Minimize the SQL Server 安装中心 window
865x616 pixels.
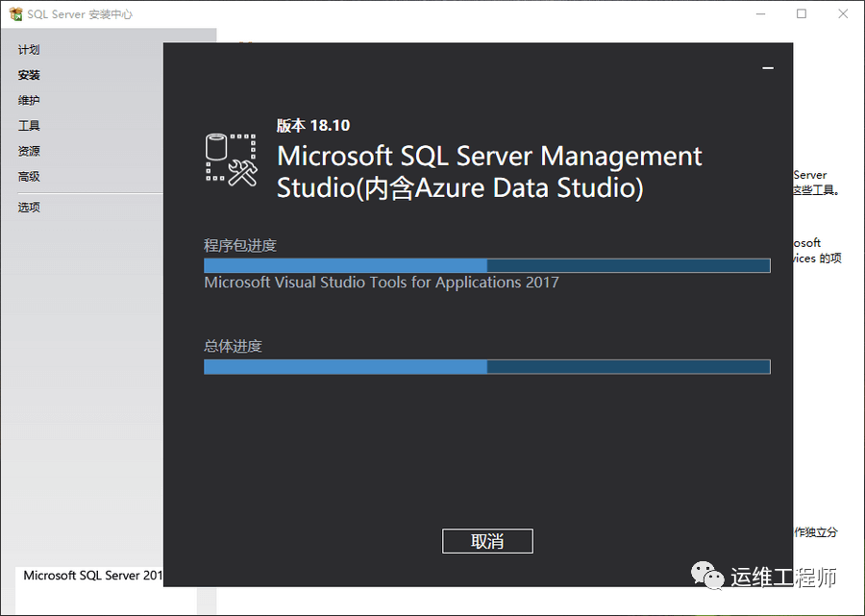tap(761, 13)
